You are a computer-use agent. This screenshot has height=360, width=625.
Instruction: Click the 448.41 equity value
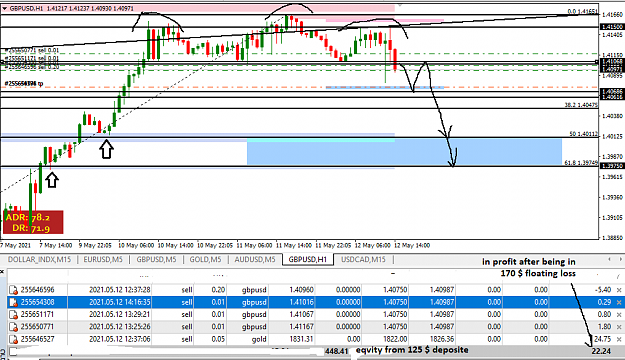pyautogui.click(x=337, y=351)
